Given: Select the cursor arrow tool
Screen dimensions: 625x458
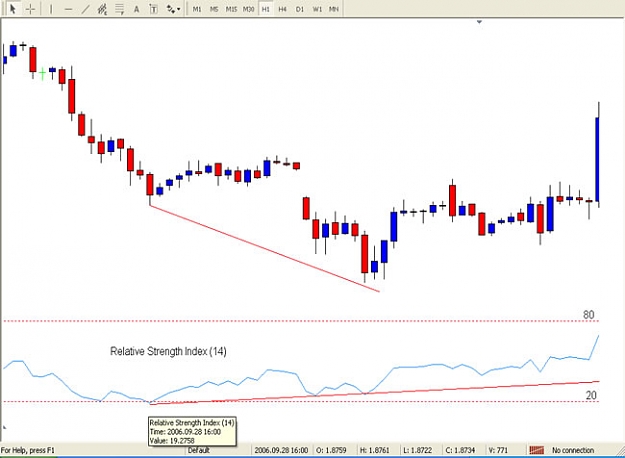Looking at the screenshot, I should coord(13,8).
